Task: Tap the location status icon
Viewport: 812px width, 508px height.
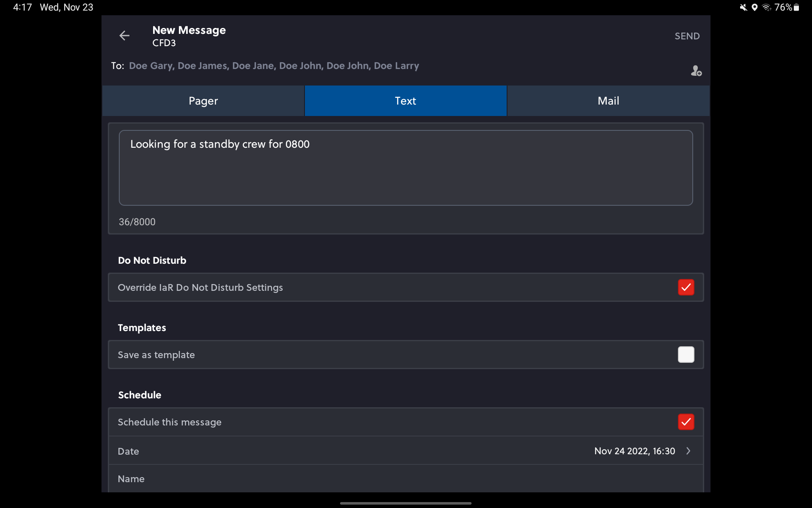Action: tap(754, 7)
